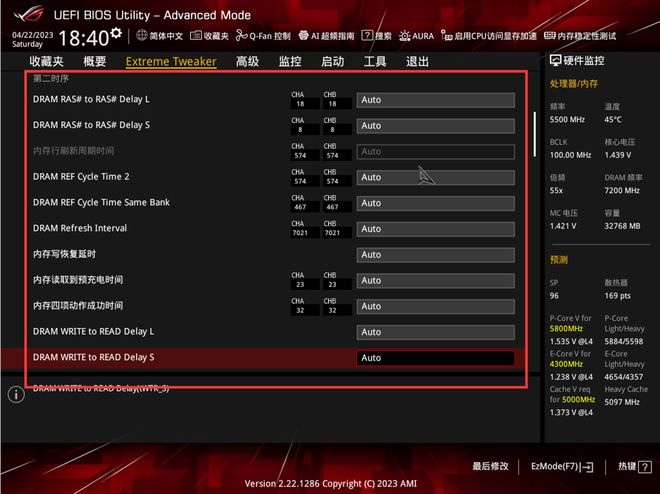Select the DRAM WRITE to READ Delay S field

coord(435,358)
